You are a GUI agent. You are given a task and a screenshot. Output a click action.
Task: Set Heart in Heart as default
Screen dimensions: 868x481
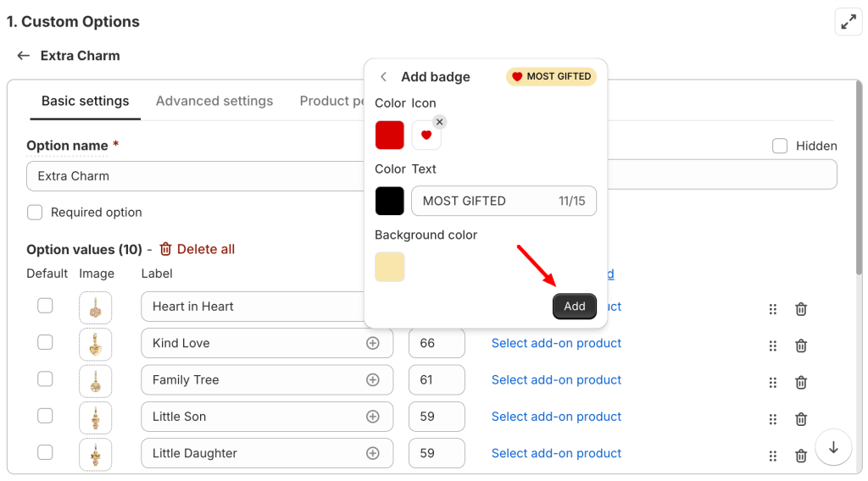[45, 306]
